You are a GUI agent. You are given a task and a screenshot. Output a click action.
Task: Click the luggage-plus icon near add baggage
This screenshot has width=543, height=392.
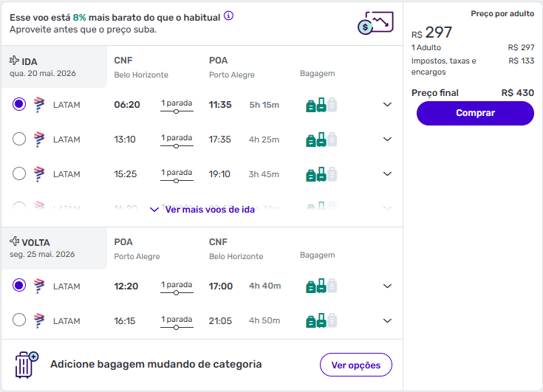pos(27,365)
